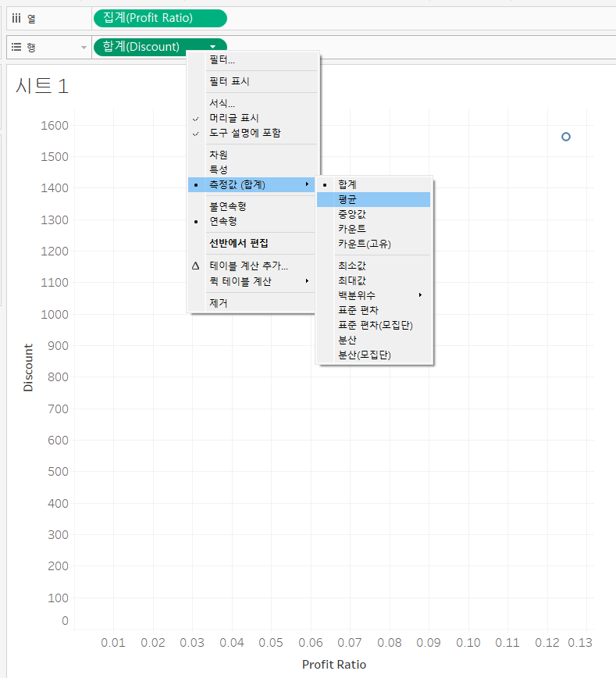Select 카운트(고유) aggregation

tap(374, 244)
